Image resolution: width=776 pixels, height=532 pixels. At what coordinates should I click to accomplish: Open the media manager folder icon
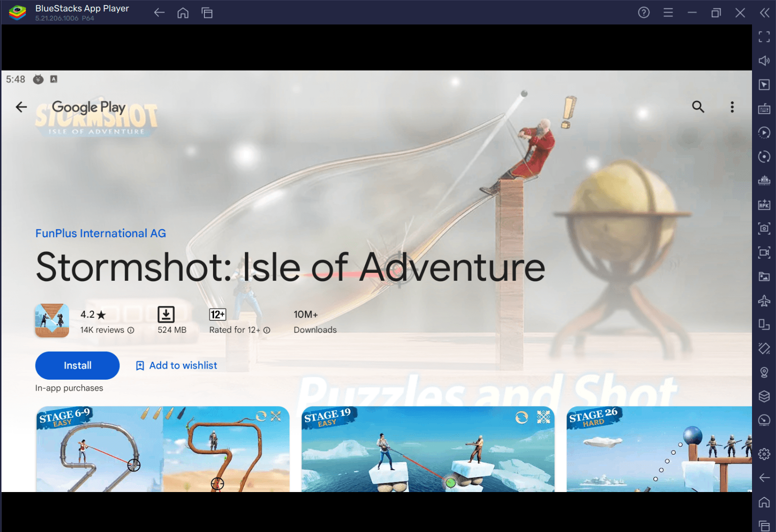(x=764, y=276)
